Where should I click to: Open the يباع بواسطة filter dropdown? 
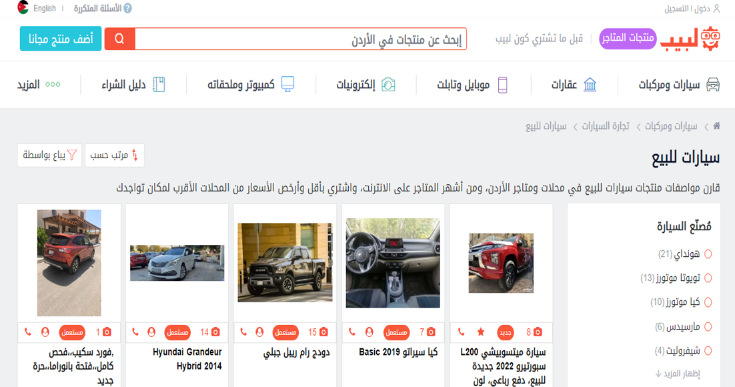pos(49,155)
